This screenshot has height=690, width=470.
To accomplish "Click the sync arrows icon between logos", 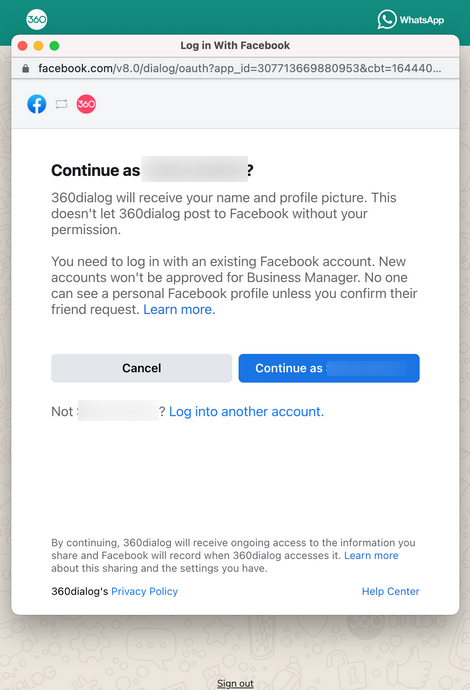I will click(62, 104).
